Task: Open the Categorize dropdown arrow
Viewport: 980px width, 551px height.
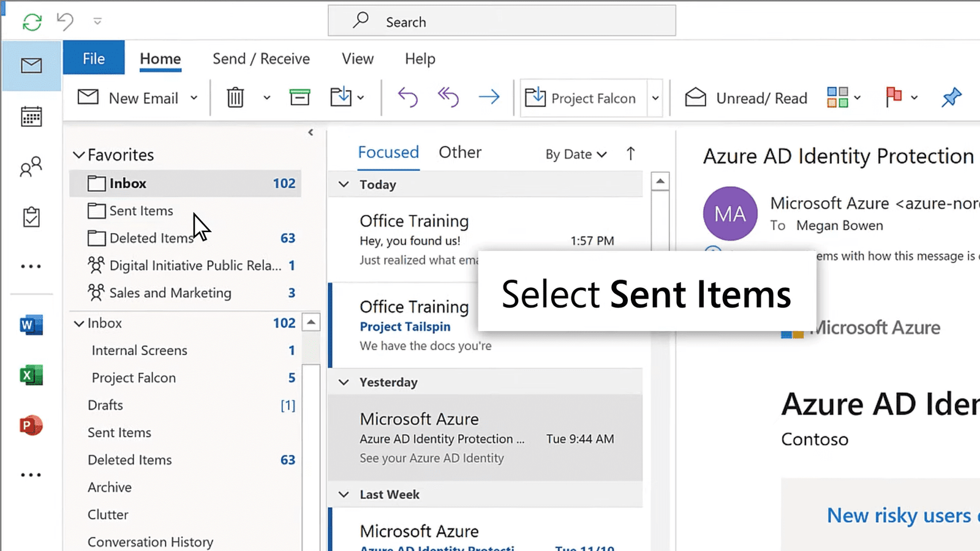Action: (858, 97)
